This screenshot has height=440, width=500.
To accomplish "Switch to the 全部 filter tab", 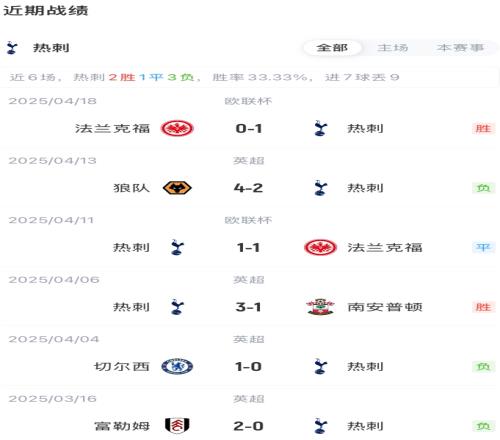I will coord(332,48).
